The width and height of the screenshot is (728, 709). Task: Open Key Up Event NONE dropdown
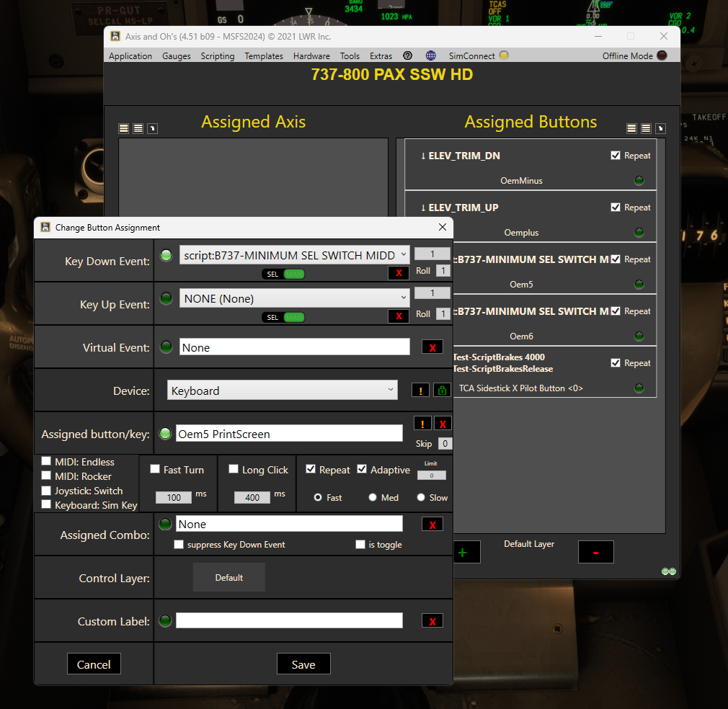pyautogui.click(x=294, y=298)
